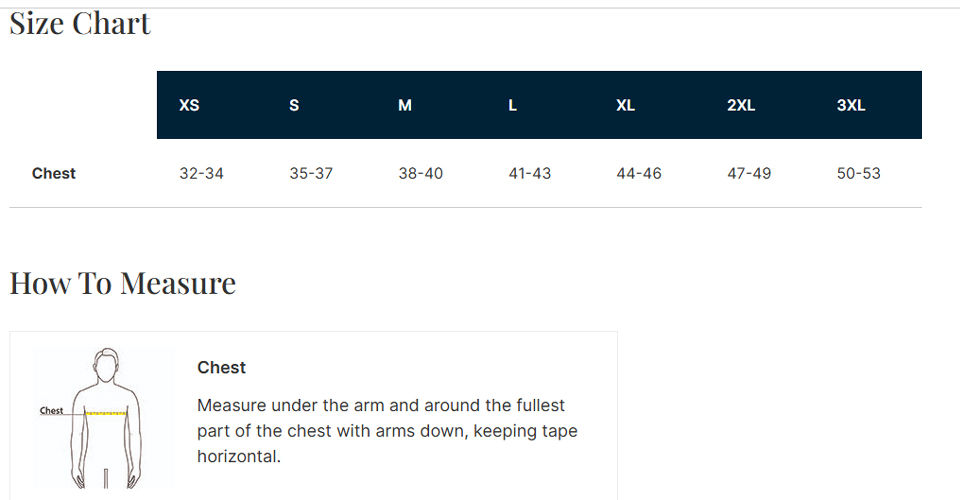The image size is (960, 500).
Task: Click the bold Chest title beside diagram
Action: click(x=222, y=367)
